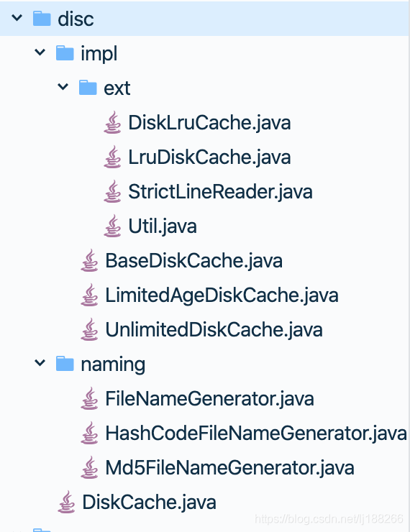Open Util.java file
The image size is (410, 532).
(x=163, y=226)
